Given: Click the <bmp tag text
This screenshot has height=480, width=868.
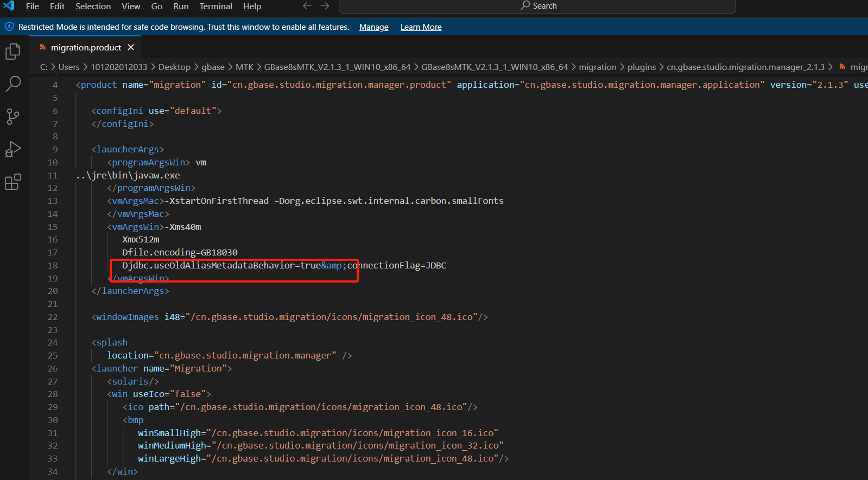Looking at the screenshot, I should (x=133, y=420).
